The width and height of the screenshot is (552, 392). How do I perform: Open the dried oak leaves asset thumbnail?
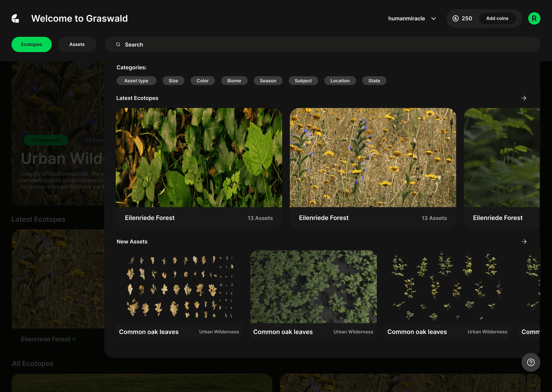(x=179, y=287)
